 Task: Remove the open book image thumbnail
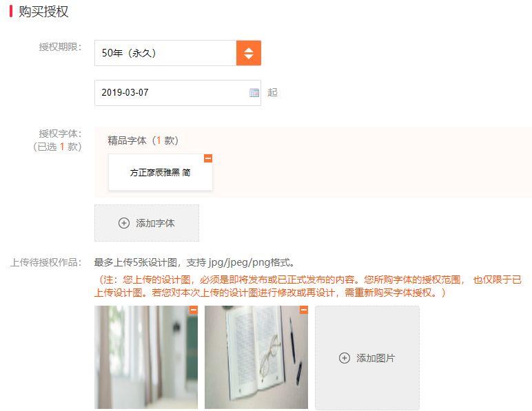[304, 310]
